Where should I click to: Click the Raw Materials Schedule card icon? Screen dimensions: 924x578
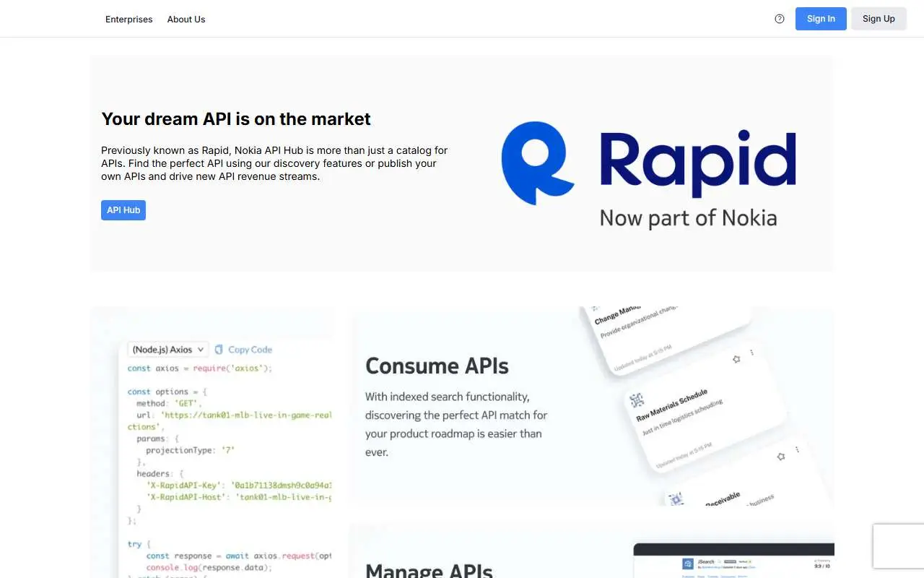coord(637,400)
